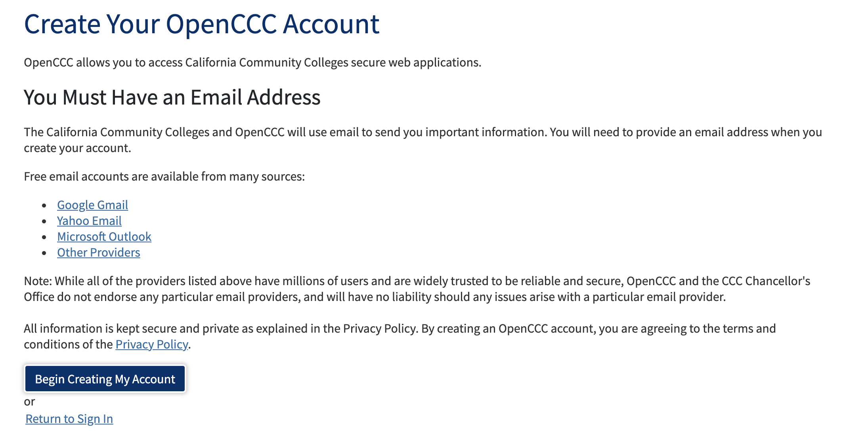Click the paragraph about sending important information
The width and height of the screenshot is (868, 438).
tap(423, 132)
